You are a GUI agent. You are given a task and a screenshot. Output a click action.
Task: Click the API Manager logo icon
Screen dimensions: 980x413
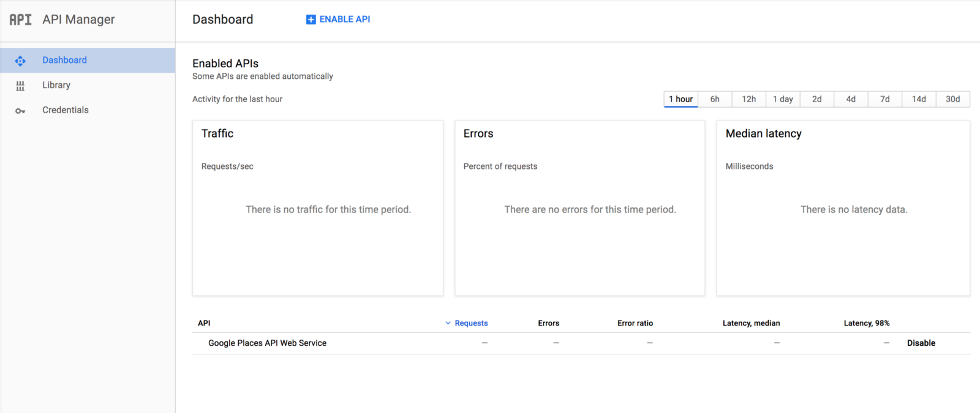coord(20,20)
